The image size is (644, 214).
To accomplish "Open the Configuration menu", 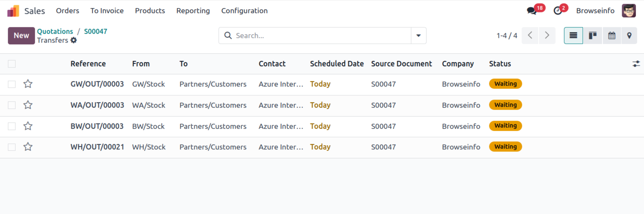I will click(x=244, y=11).
